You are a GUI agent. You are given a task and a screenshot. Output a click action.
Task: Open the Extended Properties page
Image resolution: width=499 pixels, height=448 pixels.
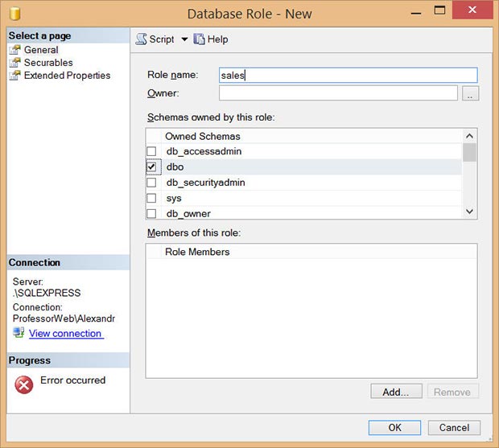pos(67,76)
